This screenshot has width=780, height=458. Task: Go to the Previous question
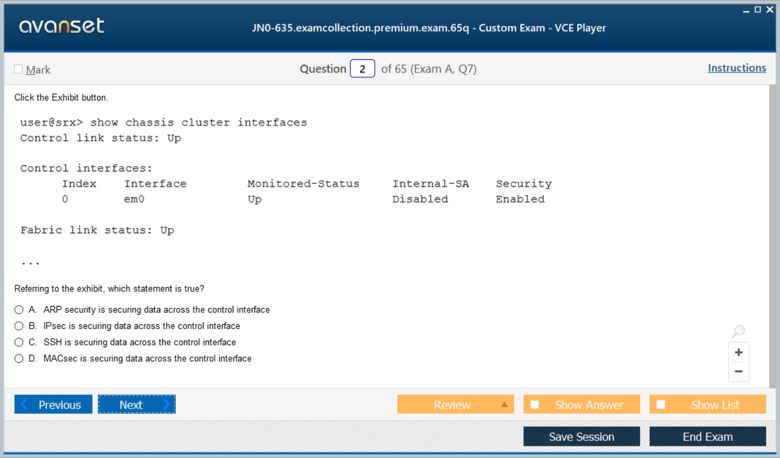click(x=53, y=405)
